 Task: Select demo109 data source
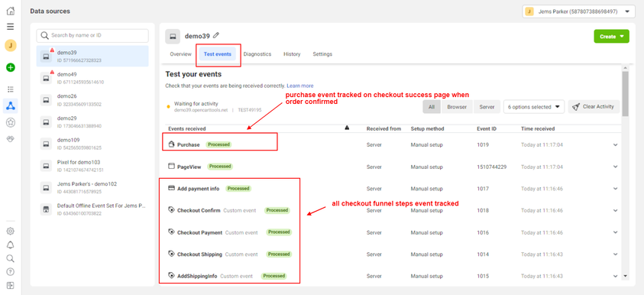click(92, 144)
